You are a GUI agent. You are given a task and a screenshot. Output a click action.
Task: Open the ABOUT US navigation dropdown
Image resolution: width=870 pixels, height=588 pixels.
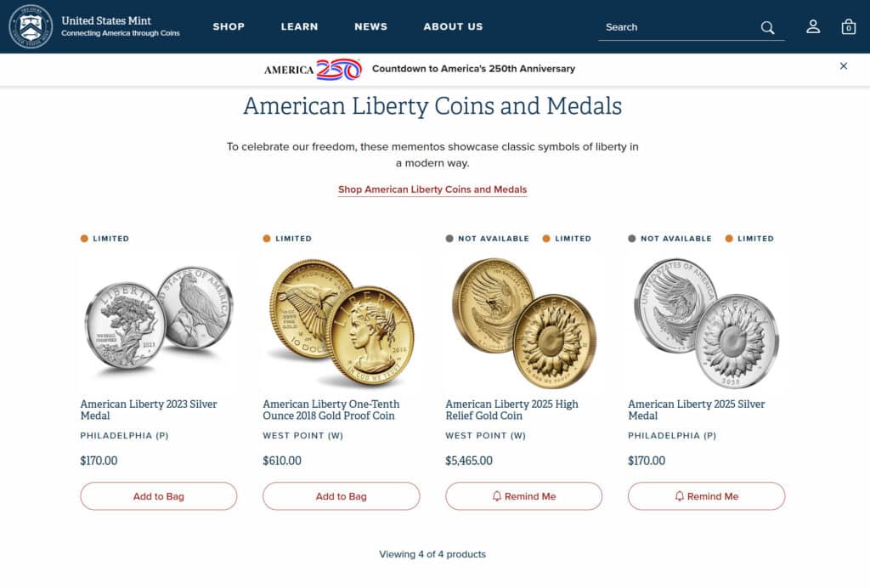tap(453, 26)
